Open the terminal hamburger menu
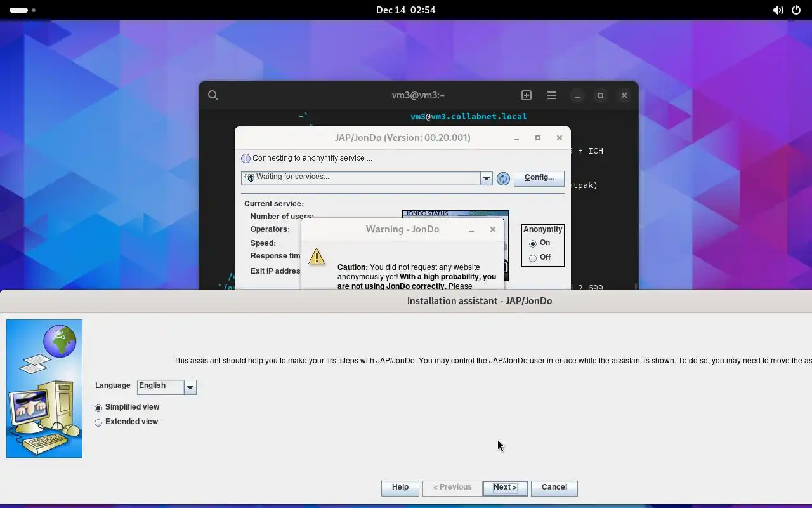The width and height of the screenshot is (812, 508). pyautogui.click(x=552, y=95)
